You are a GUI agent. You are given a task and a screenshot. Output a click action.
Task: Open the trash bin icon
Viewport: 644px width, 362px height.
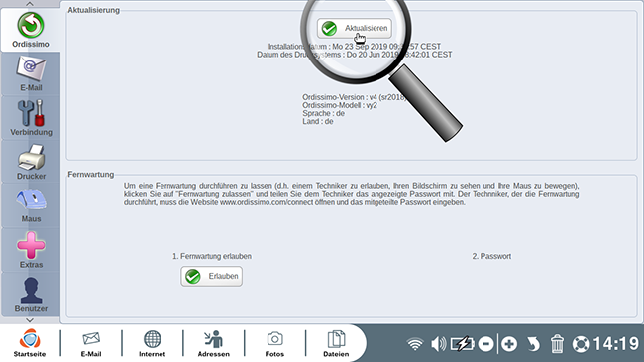pos(557,344)
